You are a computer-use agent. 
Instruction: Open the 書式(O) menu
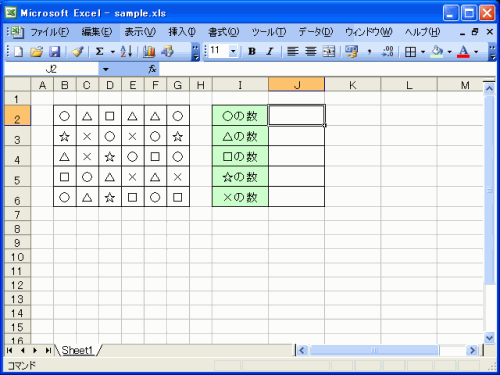click(223, 32)
